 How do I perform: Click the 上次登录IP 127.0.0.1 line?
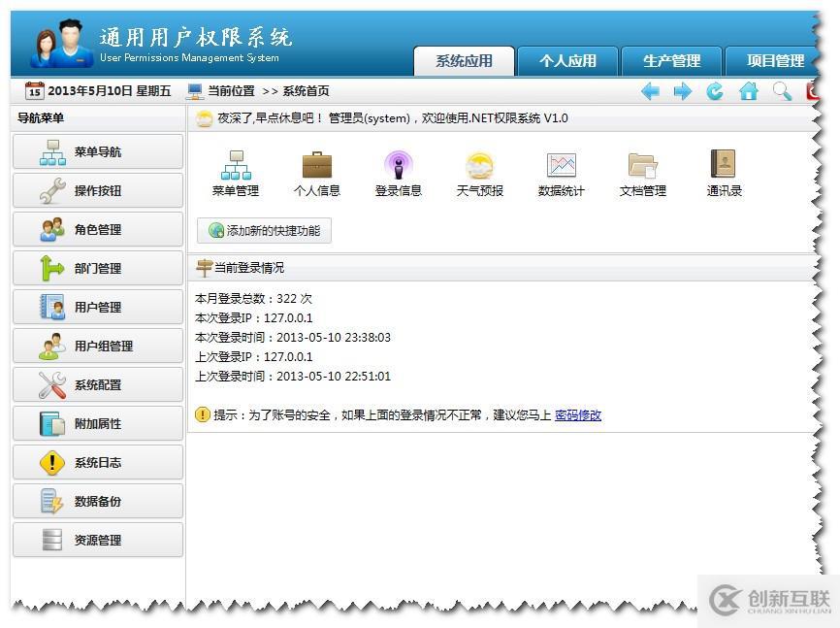[253, 357]
